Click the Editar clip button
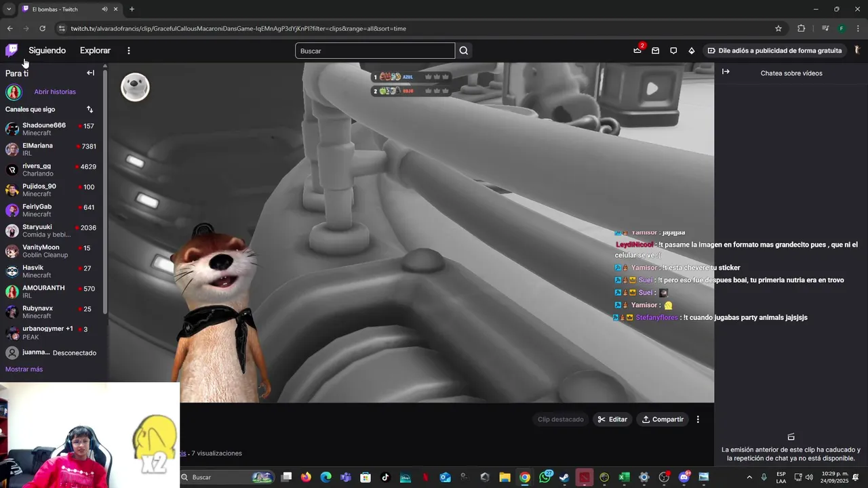868x488 pixels. coord(612,420)
